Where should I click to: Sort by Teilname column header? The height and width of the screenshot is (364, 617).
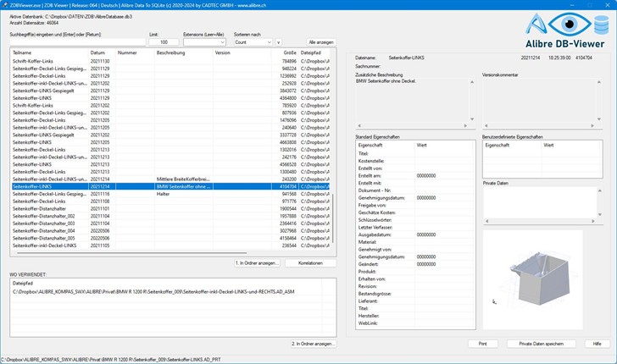(49, 52)
